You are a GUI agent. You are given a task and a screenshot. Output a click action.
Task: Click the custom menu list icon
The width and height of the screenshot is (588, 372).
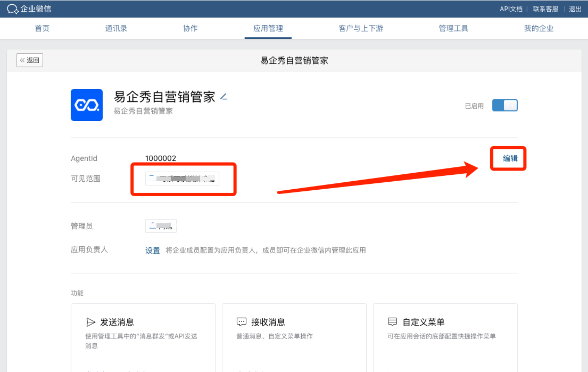coord(392,322)
